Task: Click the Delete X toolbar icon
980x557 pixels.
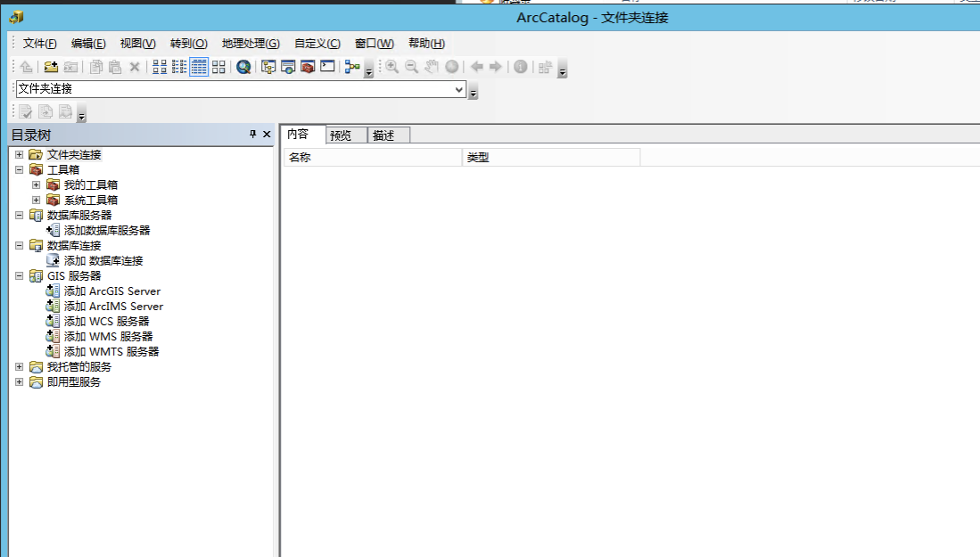Action: point(135,67)
